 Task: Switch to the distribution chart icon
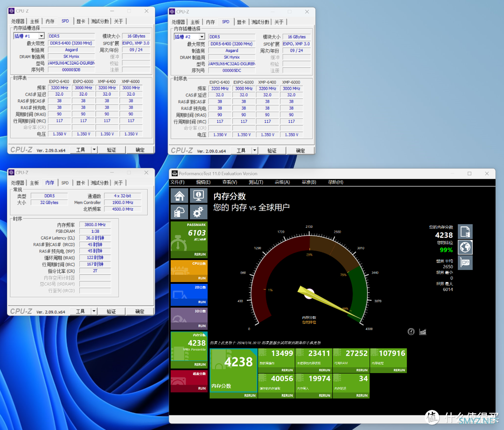pyautogui.click(x=423, y=331)
